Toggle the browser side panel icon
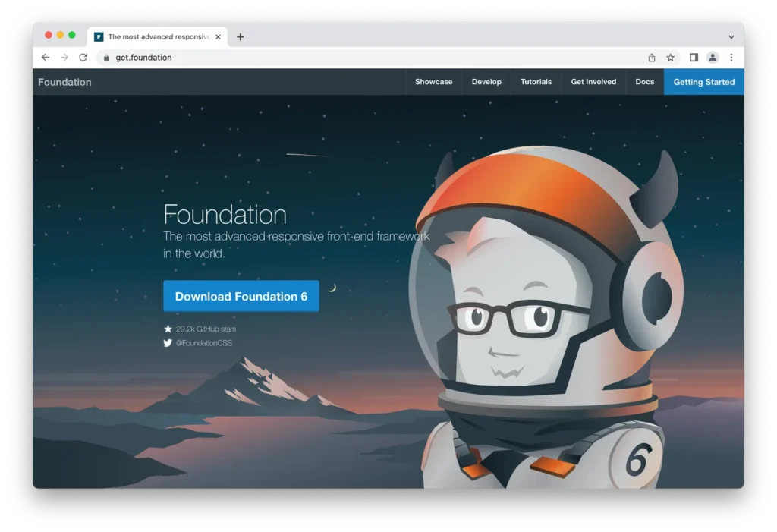Viewport: 777px width, 532px height. coord(694,58)
